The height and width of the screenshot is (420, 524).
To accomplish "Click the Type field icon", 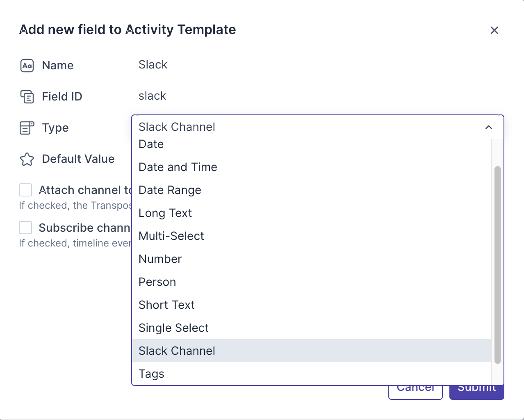I will click(x=27, y=128).
